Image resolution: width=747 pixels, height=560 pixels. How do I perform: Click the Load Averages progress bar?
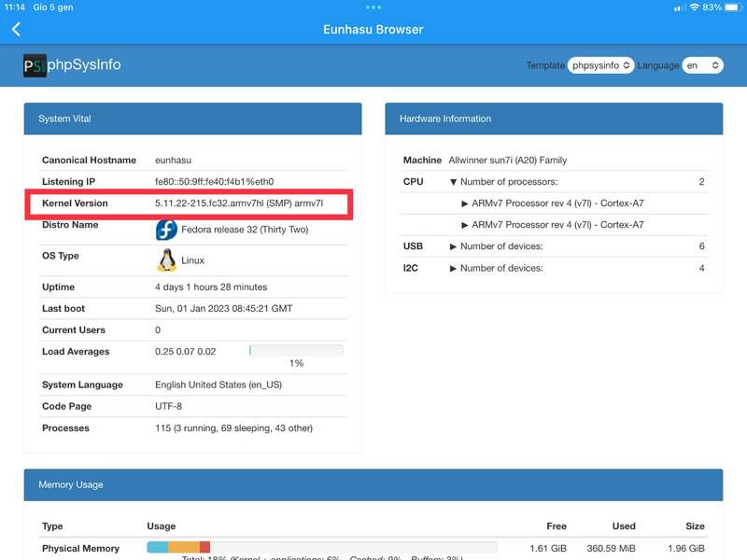pyautogui.click(x=296, y=350)
